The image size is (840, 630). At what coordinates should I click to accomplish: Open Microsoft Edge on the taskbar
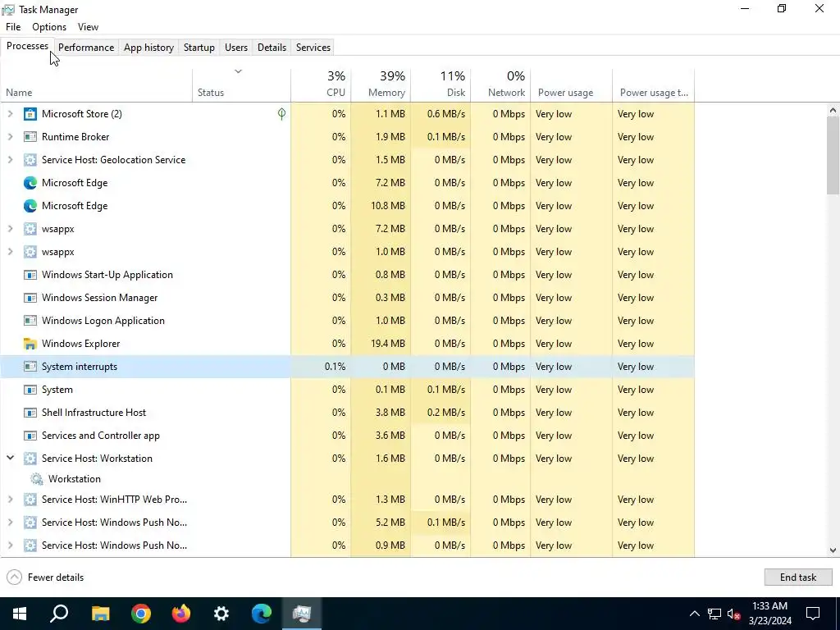(x=262, y=614)
